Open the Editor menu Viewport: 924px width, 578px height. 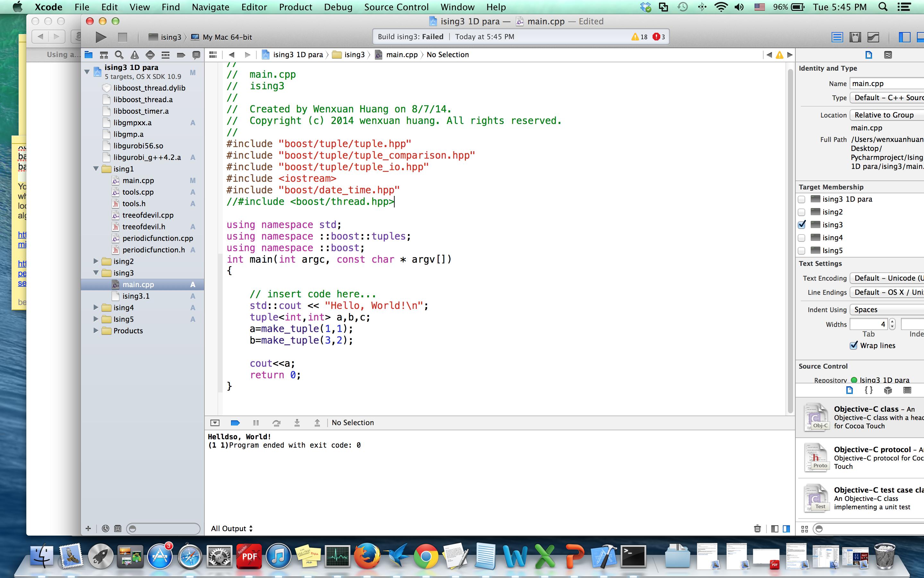254,7
